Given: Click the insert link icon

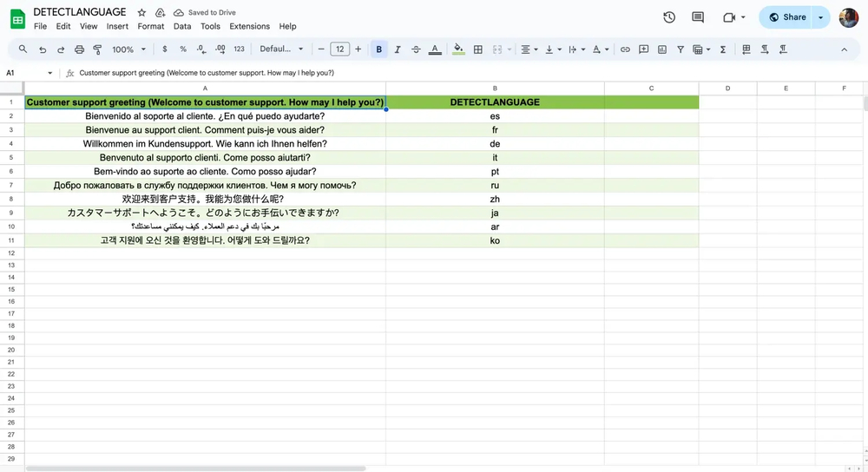Looking at the screenshot, I should 625,49.
